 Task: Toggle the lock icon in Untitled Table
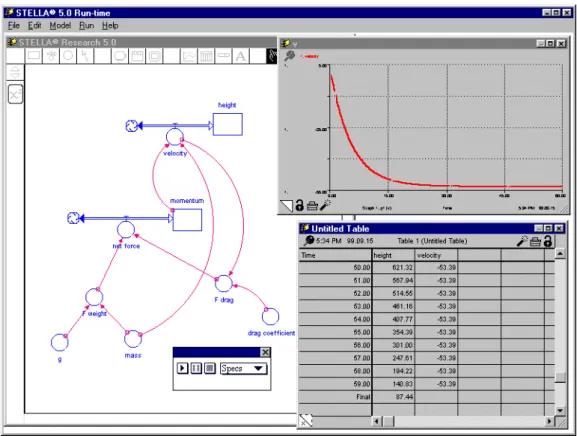pyautogui.click(x=548, y=241)
